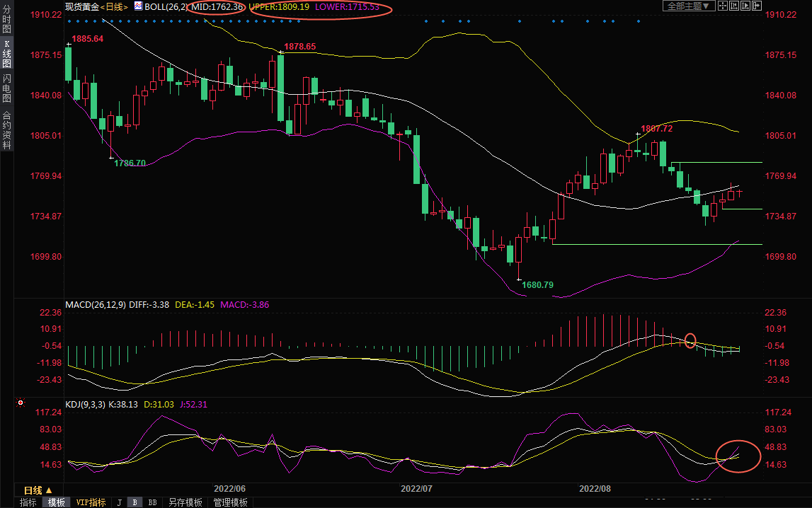812x508 pixels.
Task: Toggle the B template button
Action: [135, 502]
